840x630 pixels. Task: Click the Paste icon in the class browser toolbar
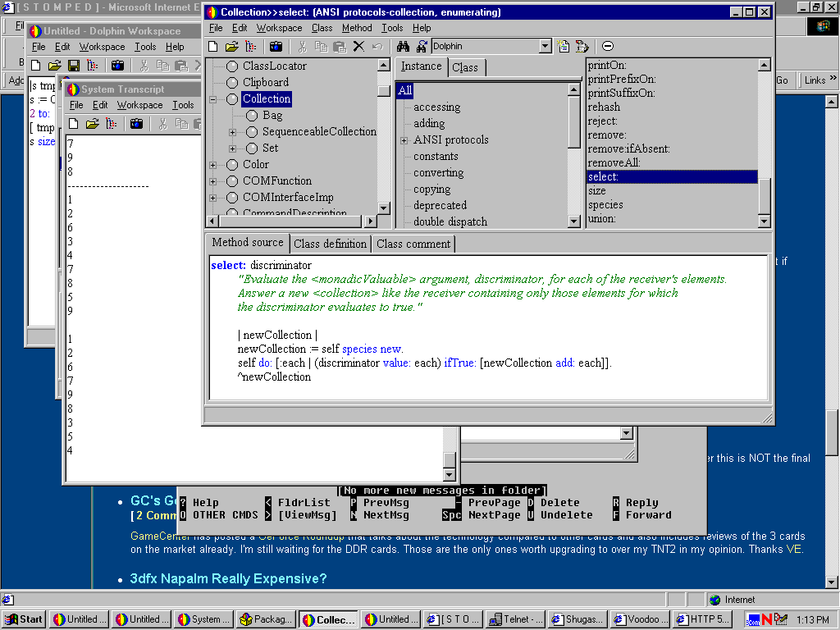(x=340, y=47)
